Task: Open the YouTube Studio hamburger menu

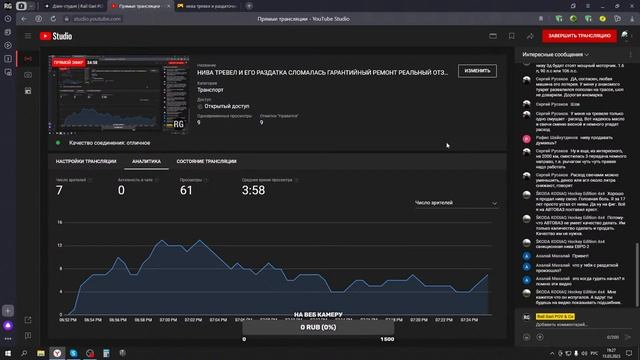Action: tap(28, 36)
